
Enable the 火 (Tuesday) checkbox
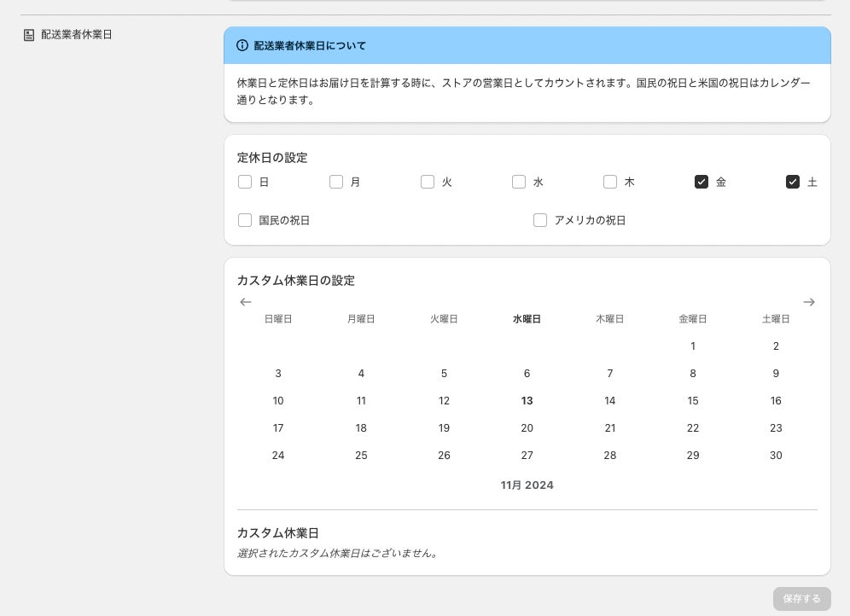[x=428, y=182]
